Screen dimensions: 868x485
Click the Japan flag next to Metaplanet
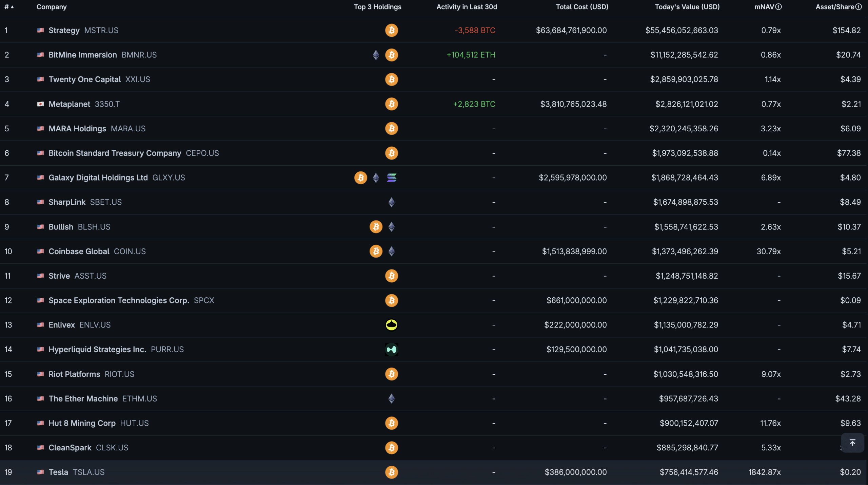pos(40,104)
